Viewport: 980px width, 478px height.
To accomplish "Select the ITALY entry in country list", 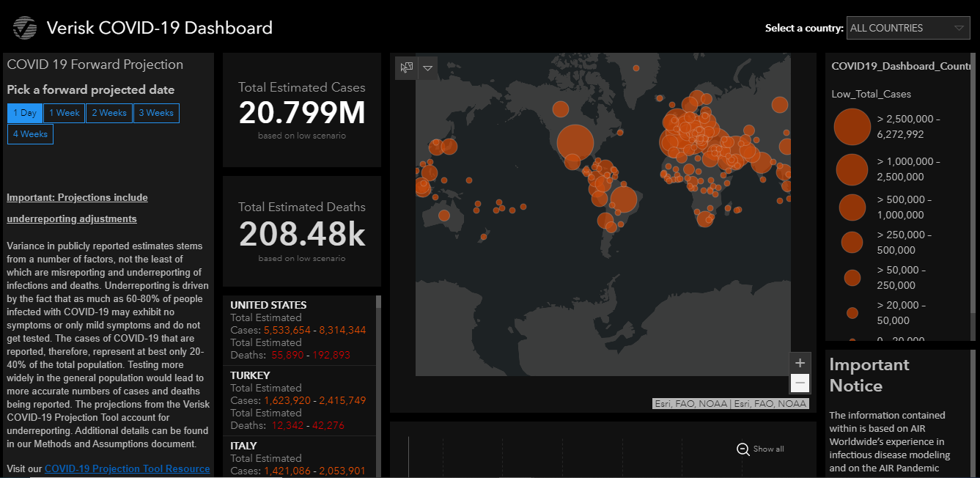I will tap(299, 457).
